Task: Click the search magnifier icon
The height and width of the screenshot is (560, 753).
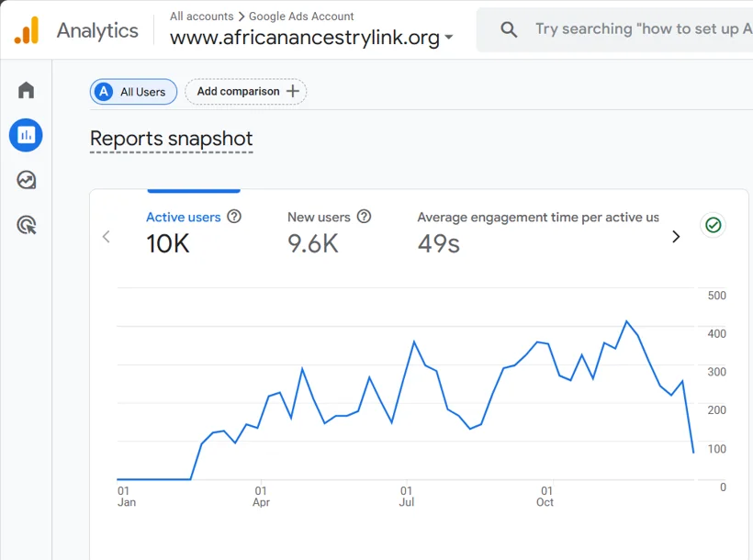Action: point(509,29)
